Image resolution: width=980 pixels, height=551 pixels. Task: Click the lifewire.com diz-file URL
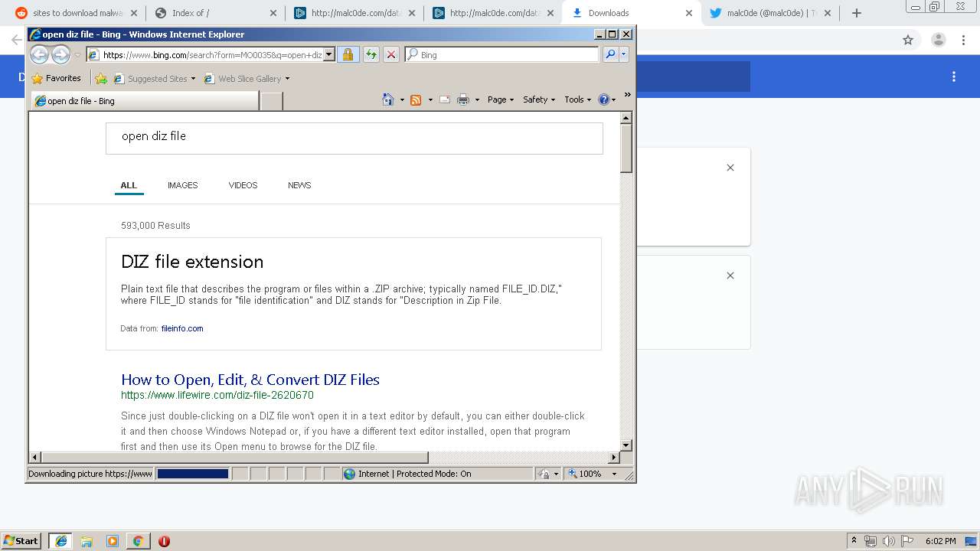[x=217, y=396]
